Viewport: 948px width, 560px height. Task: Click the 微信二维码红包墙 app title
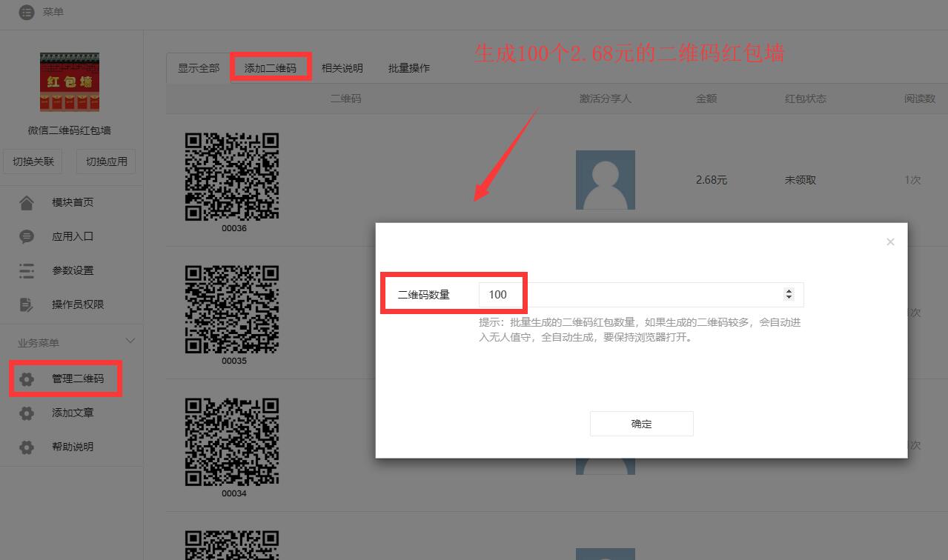pyautogui.click(x=70, y=130)
